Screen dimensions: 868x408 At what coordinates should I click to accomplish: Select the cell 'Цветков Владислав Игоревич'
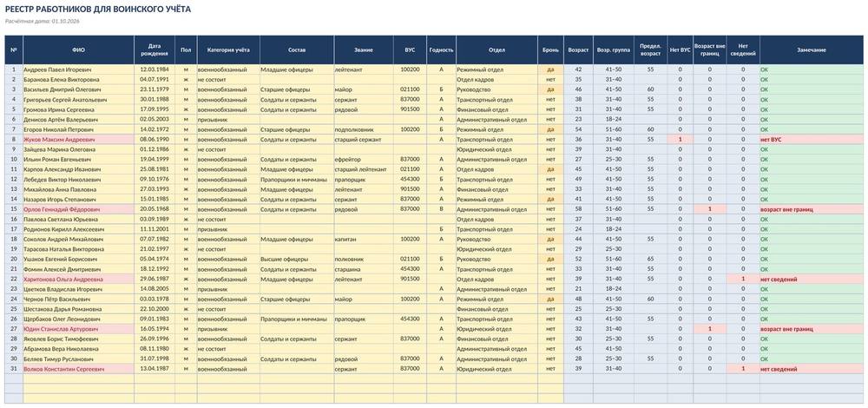click(78, 289)
